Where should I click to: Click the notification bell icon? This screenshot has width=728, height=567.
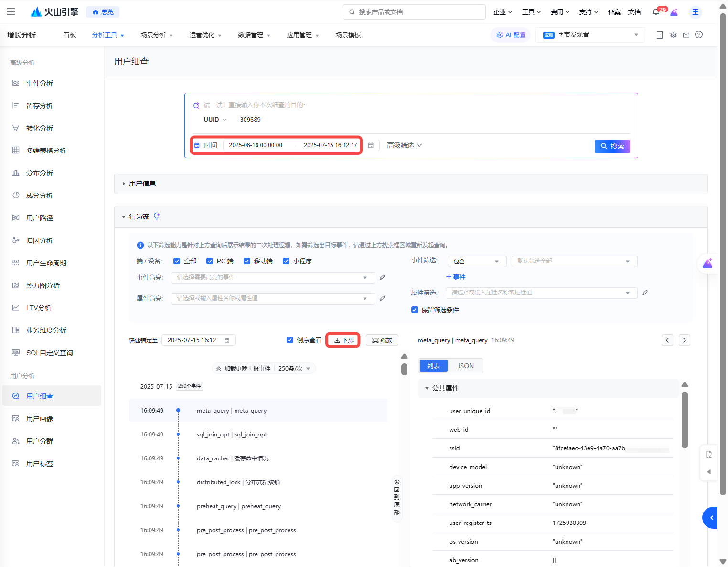click(x=656, y=12)
